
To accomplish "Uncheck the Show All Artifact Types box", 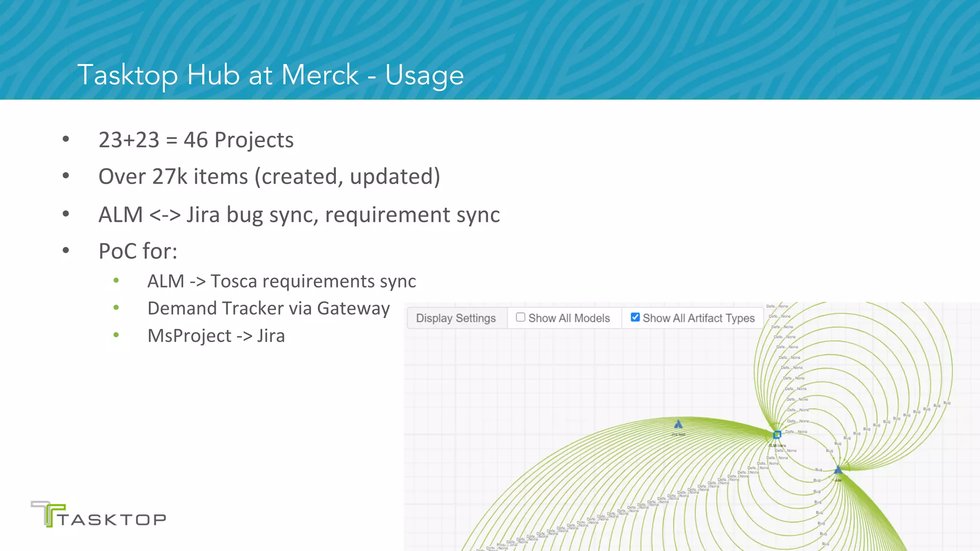I will [x=635, y=317].
